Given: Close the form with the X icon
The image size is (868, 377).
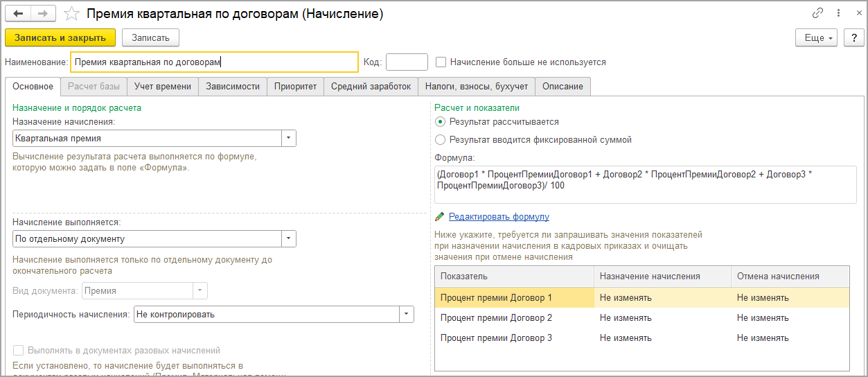Looking at the screenshot, I should (x=857, y=13).
